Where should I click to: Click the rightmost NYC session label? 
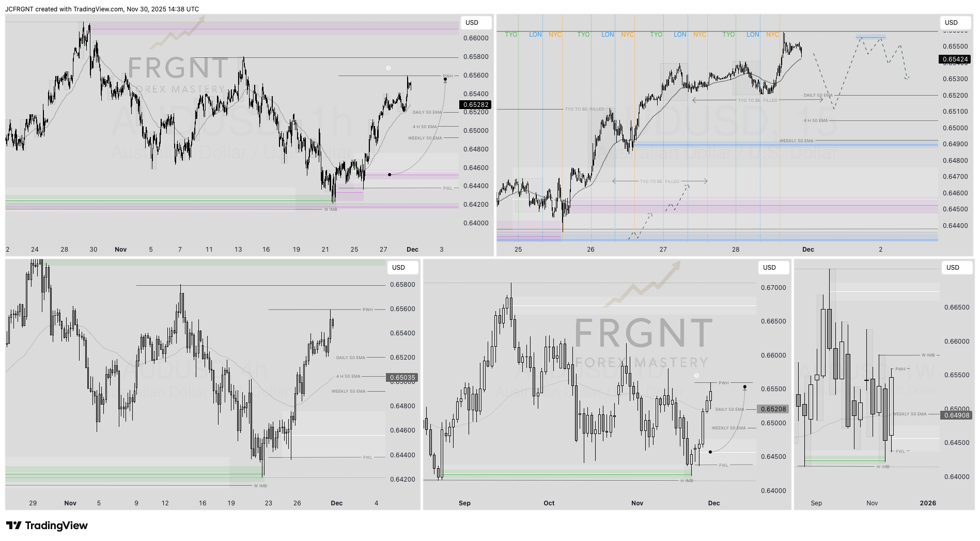[x=772, y=35]
